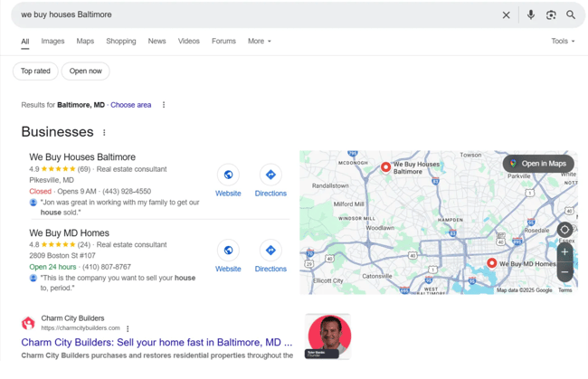Open Charm City Builders: Sell your home fast result

[x=156, y=342]
